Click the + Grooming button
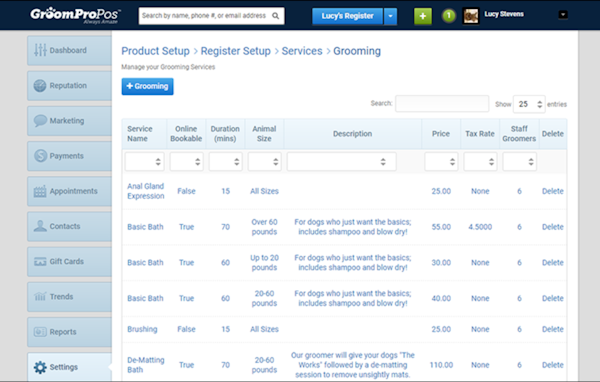 (x=147, y=87)
